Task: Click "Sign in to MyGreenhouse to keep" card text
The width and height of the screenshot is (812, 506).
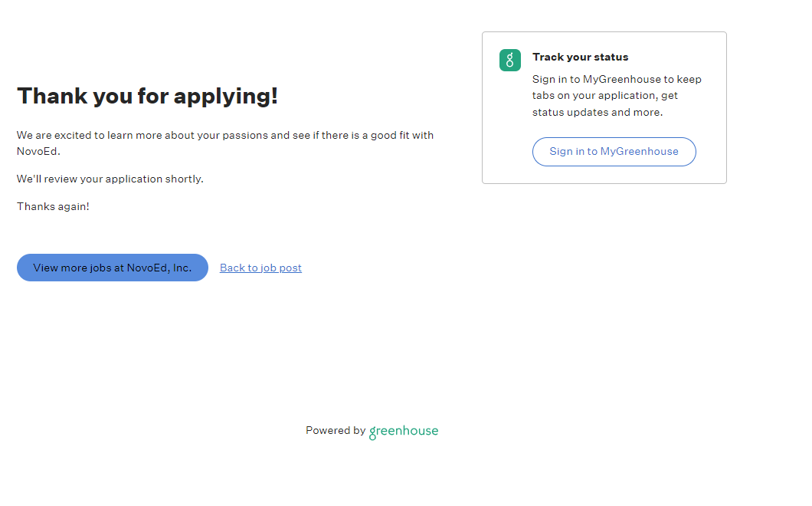Action: 617,79
